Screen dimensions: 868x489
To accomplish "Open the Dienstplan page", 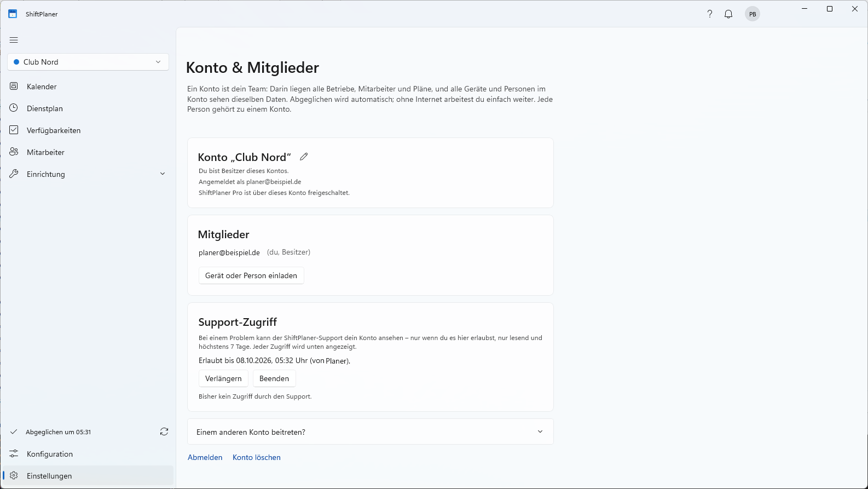I will (88, 108).
